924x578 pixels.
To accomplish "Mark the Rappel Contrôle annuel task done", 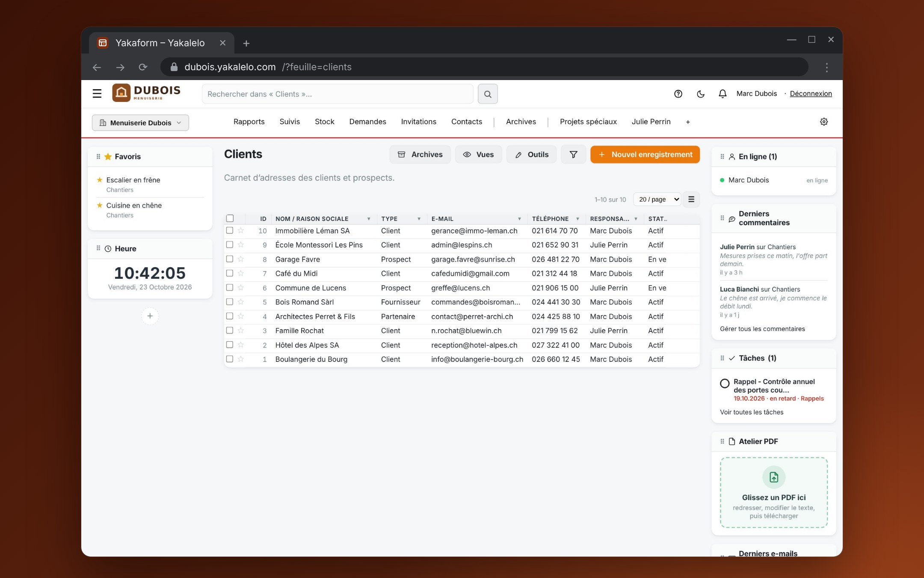I will [x=725, y=384].
